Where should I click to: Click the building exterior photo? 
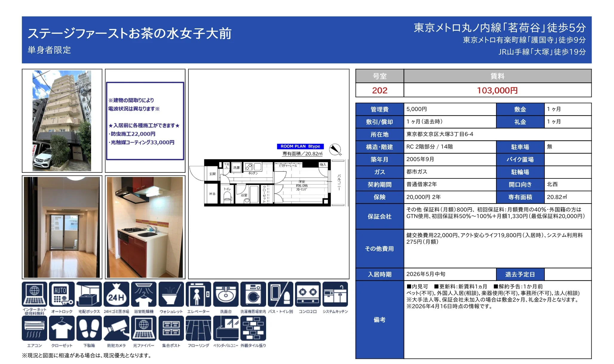62,121
